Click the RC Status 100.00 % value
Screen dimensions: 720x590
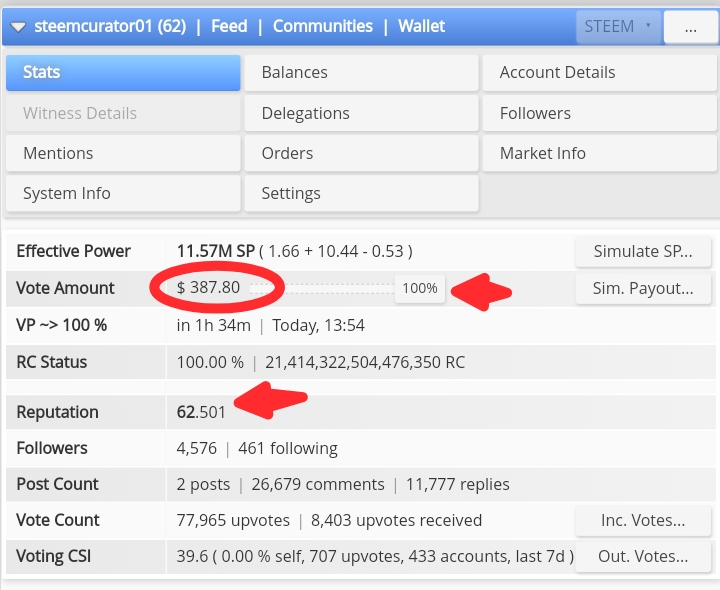tap(210, 362)
